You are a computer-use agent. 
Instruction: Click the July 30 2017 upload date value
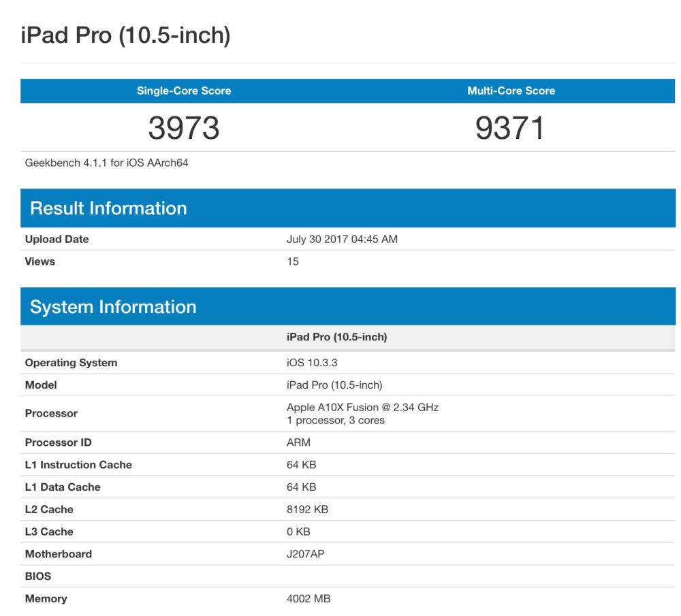point(342,239)
